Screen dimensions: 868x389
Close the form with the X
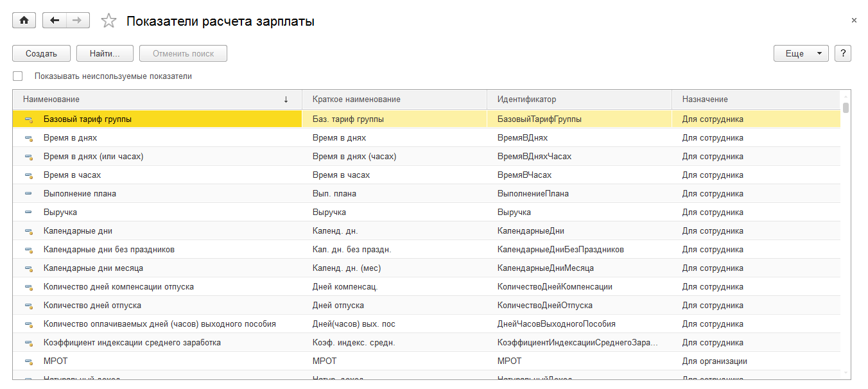(x=854, y=21)
